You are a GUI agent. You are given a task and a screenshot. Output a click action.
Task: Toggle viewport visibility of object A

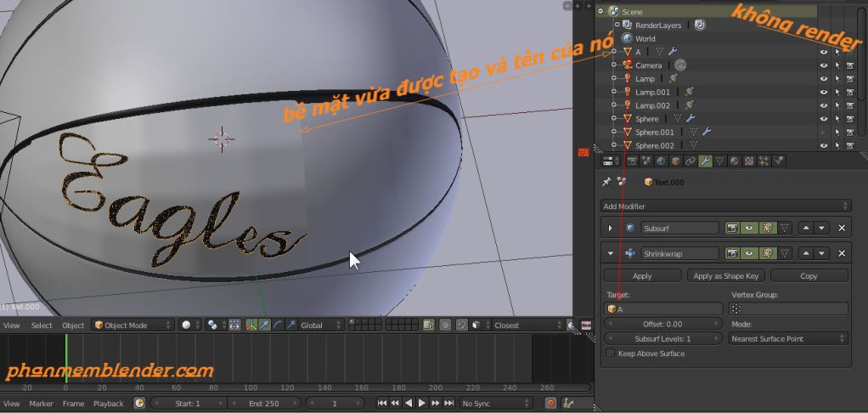(823, 52)
